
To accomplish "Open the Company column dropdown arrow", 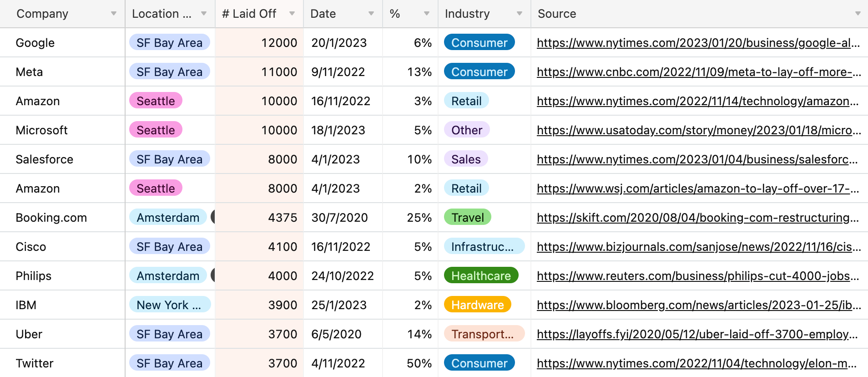I will [114, 14].
